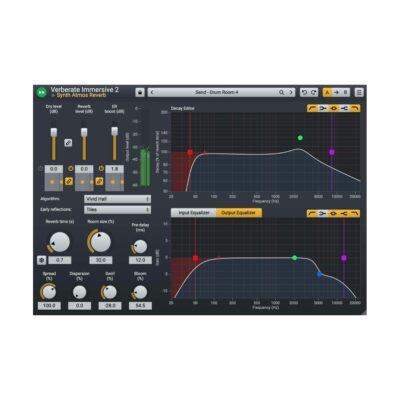This screenshot has width=400, height=400.
Task: Click the redo arrow
Action: (x=314, y=92)
